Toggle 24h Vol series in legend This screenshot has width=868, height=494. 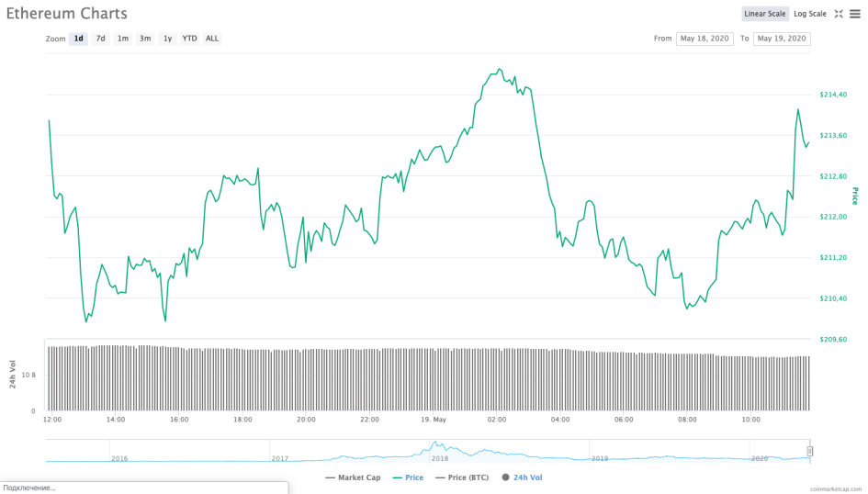tap(522, 477)
